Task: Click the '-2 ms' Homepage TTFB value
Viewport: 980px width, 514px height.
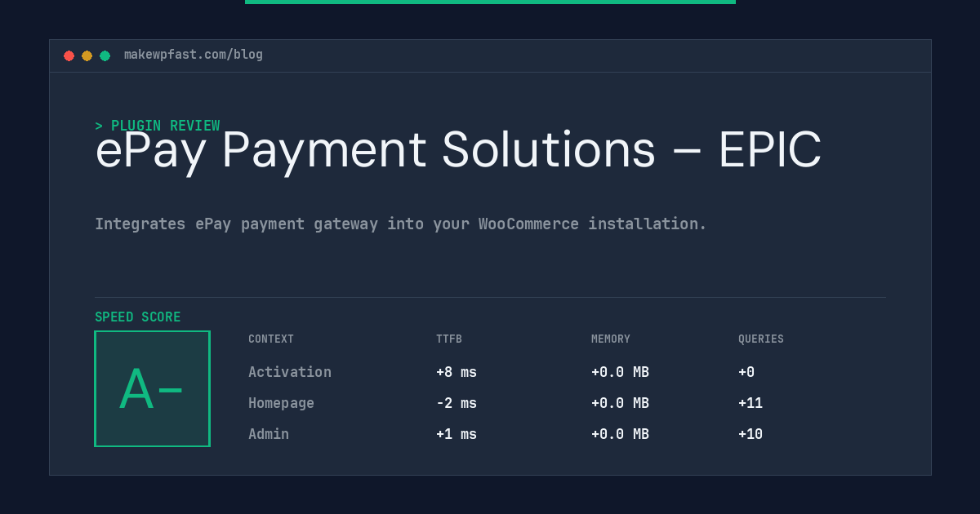Action: [457, 403]
